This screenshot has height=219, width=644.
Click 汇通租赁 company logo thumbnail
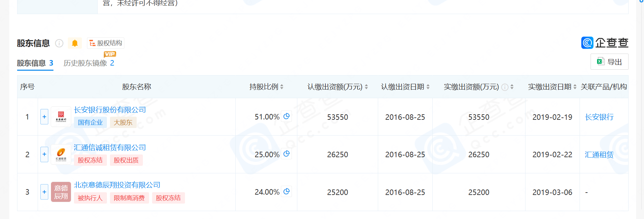coord(61,154)
